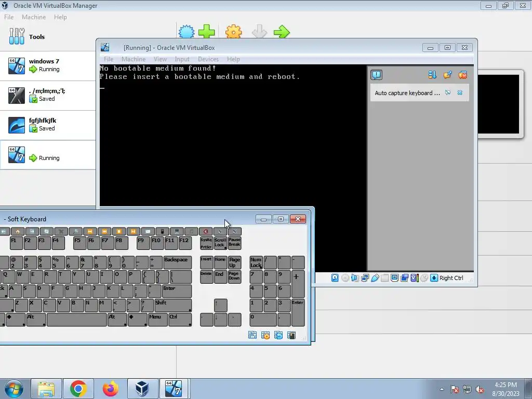
Task: Click the Menu key on Soft Keyboard
Action: coord(158,320)
